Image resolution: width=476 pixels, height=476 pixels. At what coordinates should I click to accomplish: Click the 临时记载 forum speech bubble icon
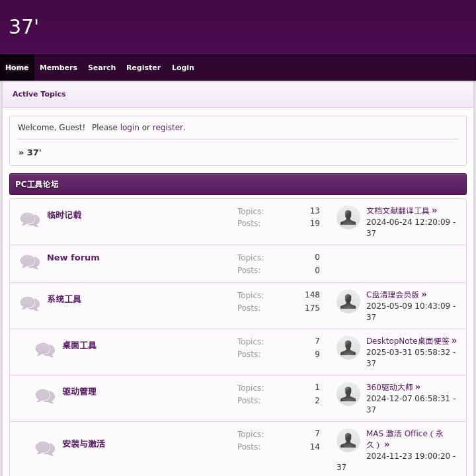(30, 219)
